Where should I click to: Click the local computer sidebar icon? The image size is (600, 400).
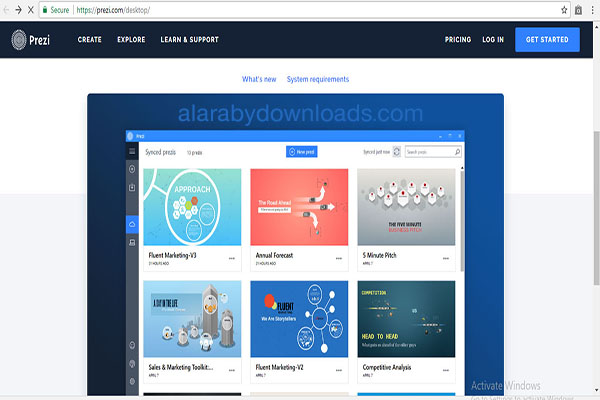click(132, 243)
